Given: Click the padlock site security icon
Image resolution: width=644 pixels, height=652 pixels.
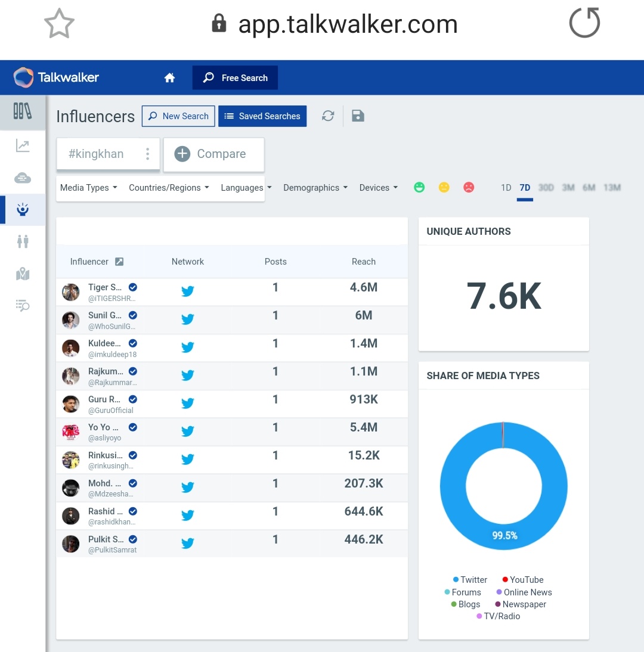Looking at the screenshot, I should click(x=219, y=23).
